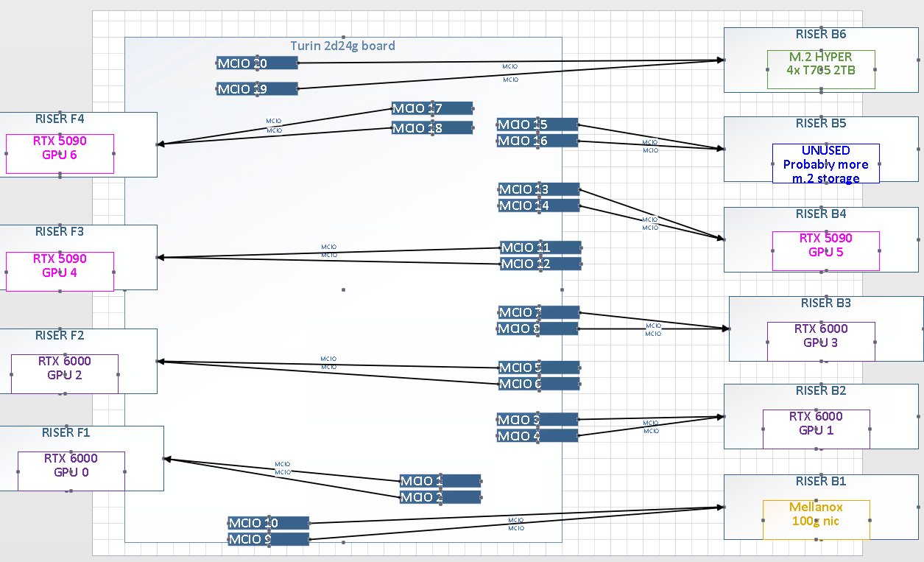
Task: Click the UNUSED storage text box
Action: [x=825, y=164]
